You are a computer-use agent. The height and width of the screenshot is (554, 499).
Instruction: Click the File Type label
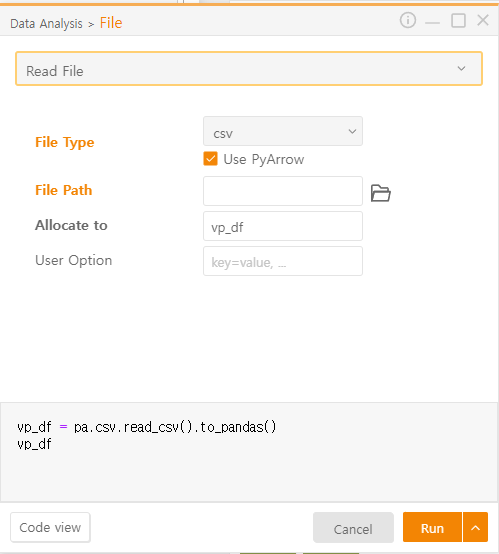point(65,142)
